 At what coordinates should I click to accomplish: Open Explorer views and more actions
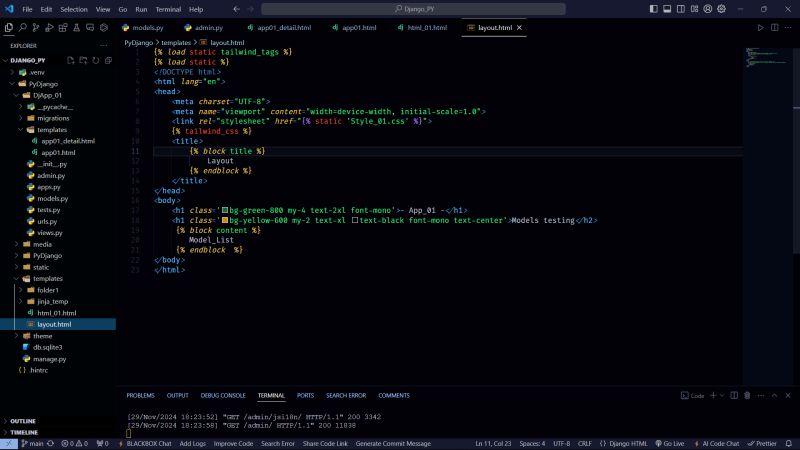coord(104,45)
